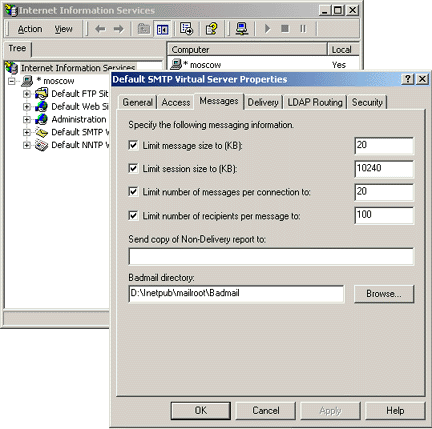The height and width of the screenshot is (429, 432).
Task: Click the Apply button
Action: (330, 410)
